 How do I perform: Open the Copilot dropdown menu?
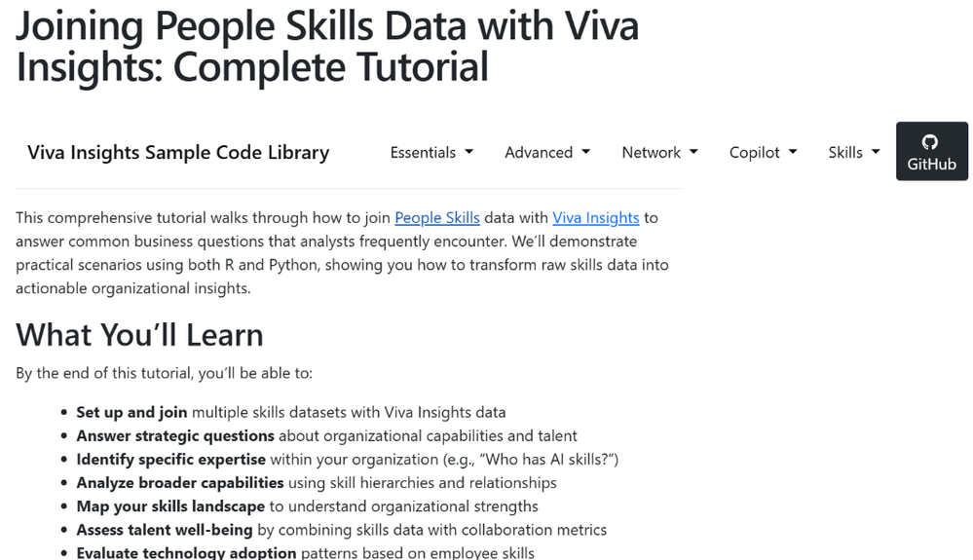763,152
